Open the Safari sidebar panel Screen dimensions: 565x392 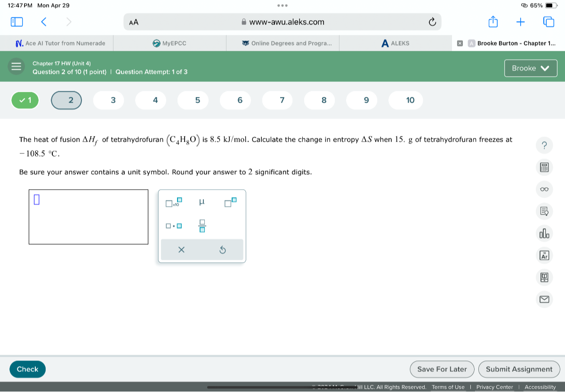tap(16, 22)
